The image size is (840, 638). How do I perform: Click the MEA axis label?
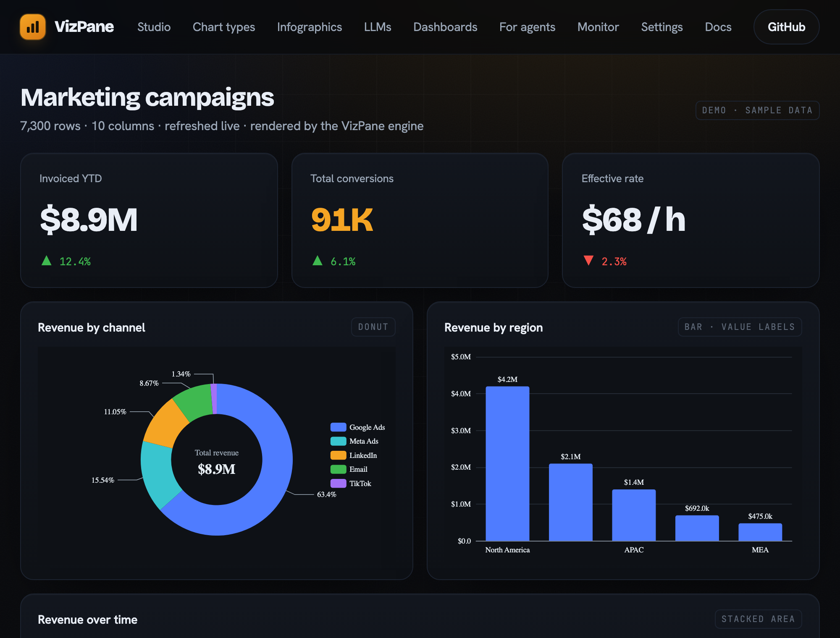760,550
